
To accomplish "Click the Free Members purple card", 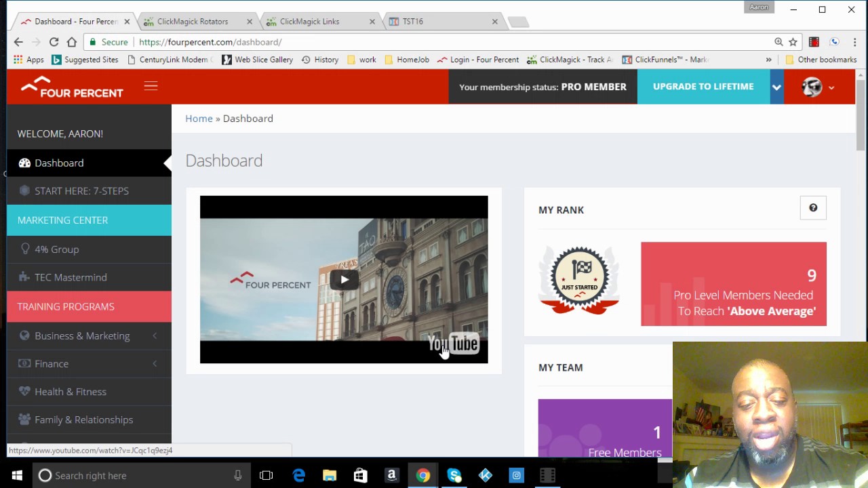I will pos(605,428).
